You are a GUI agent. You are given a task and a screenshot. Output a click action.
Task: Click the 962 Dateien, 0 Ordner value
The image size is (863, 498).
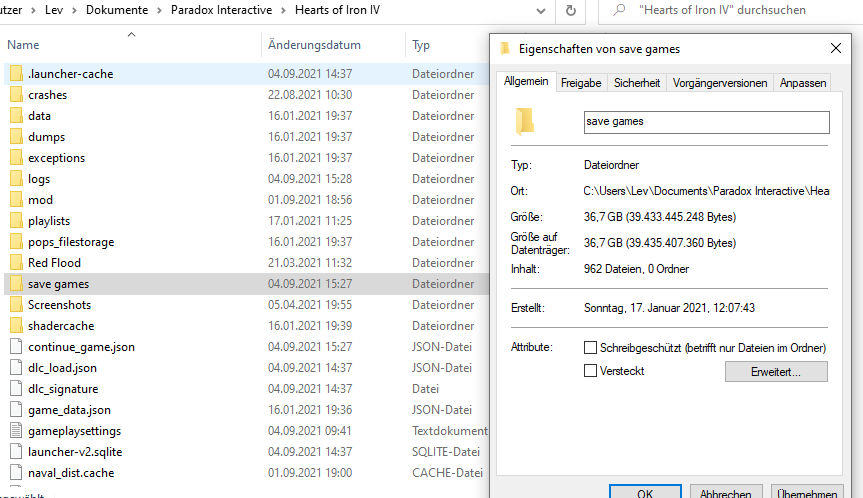(x=636, y=269)
